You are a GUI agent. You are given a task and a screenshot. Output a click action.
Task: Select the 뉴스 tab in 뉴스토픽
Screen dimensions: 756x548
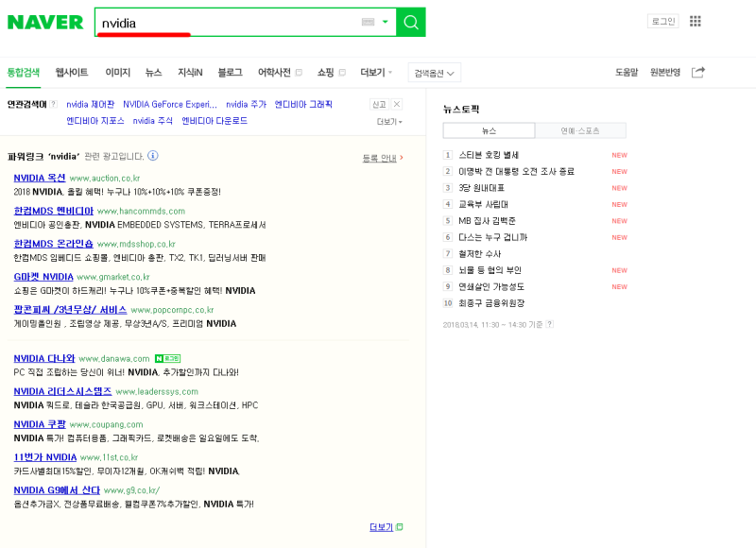[489, 130]
